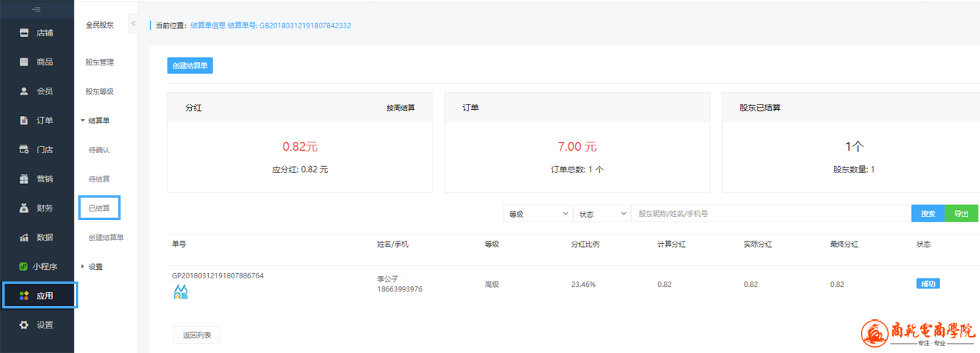Click the 营销 marketing gift icon
Screen dimensions: 980x353
[24, 179]
